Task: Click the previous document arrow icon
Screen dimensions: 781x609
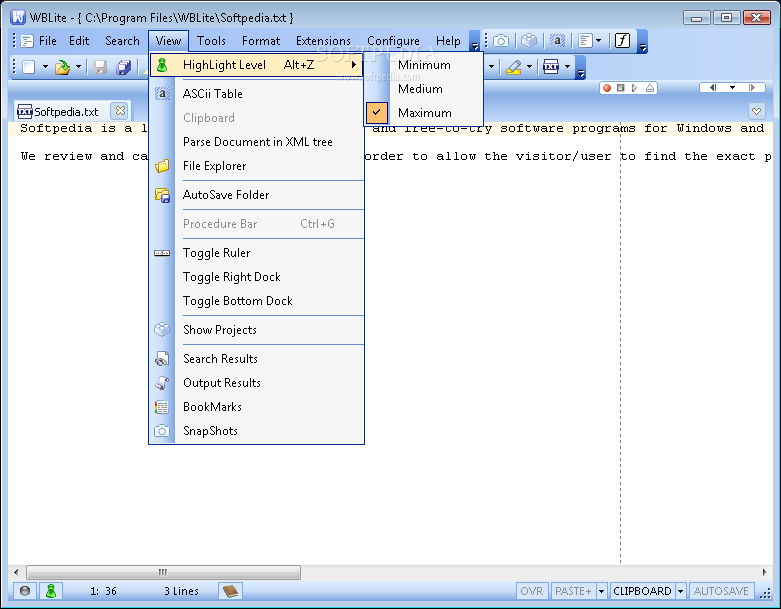Action: 713,88
